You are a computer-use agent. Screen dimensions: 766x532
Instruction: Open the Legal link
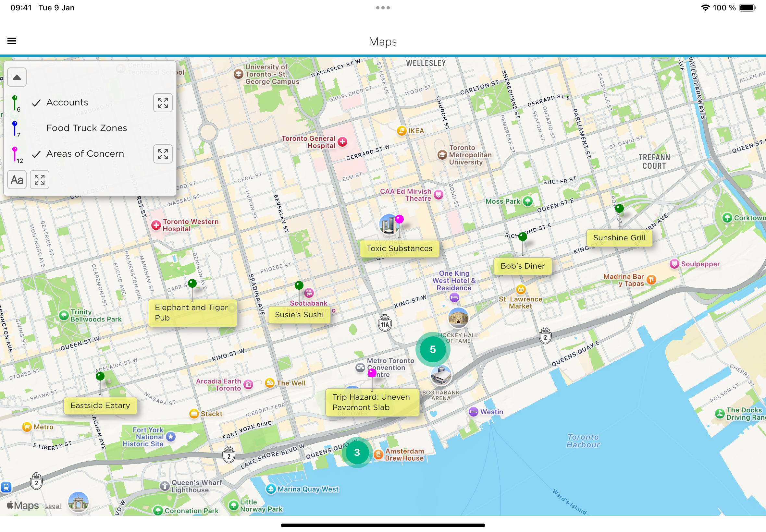[x=53, y=506]
